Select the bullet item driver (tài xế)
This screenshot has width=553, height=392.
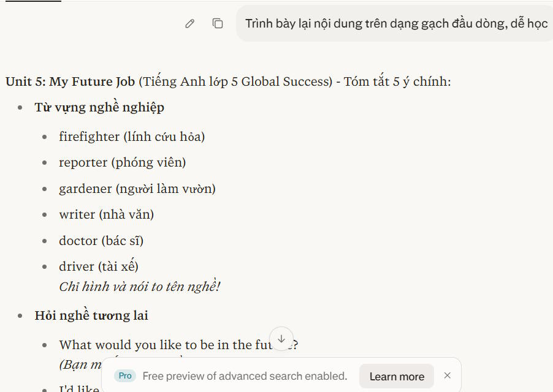click(x=98, y=266)
